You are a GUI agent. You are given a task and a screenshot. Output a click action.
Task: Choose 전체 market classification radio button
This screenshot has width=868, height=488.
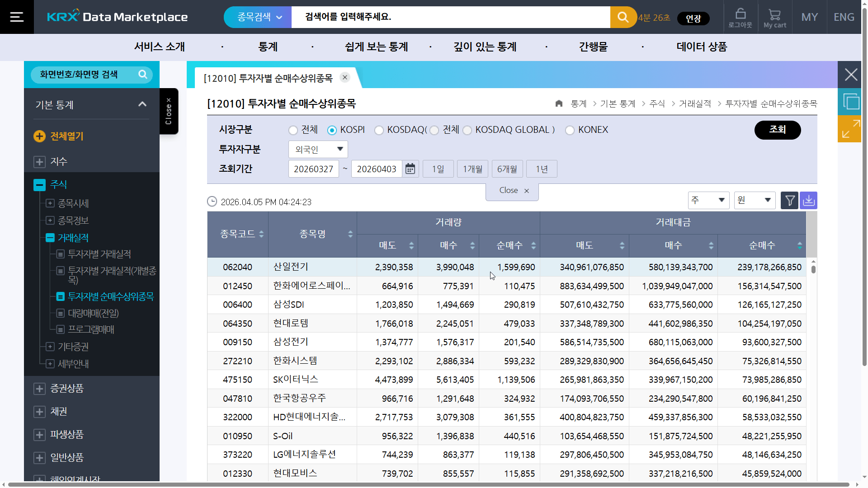pyautogui.click(x=293, y=130)
